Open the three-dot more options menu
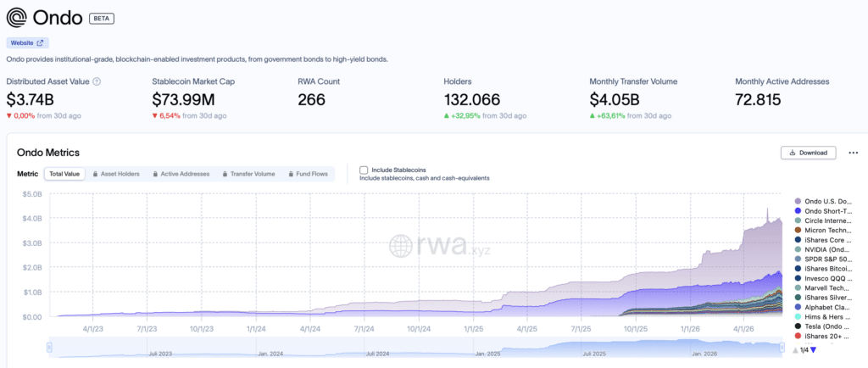Image resolution: width=868 pixels, height=368 pixels. [853, 153]
